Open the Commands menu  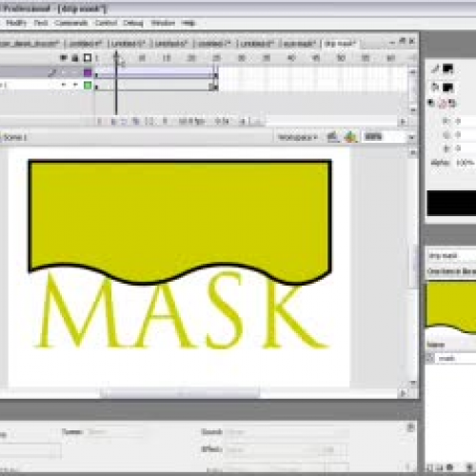[x=71, y=23]
